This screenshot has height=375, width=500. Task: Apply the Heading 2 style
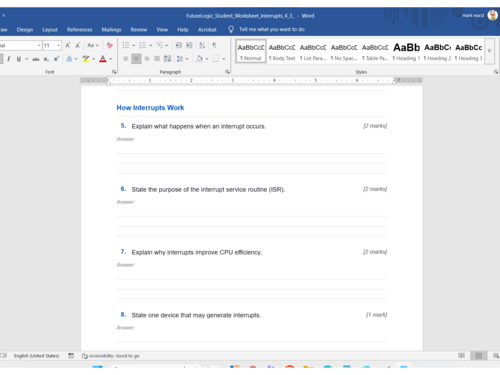(x=437, y=51)
